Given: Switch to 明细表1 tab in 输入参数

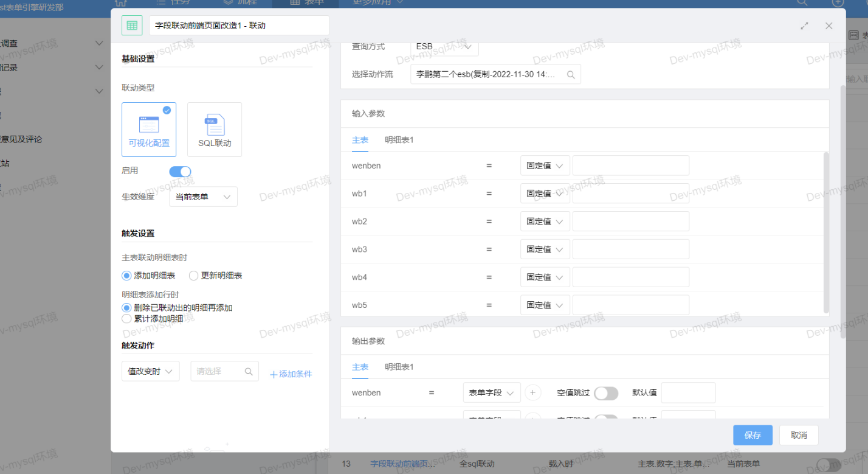Looking at the screenshot, I should 399,140.
